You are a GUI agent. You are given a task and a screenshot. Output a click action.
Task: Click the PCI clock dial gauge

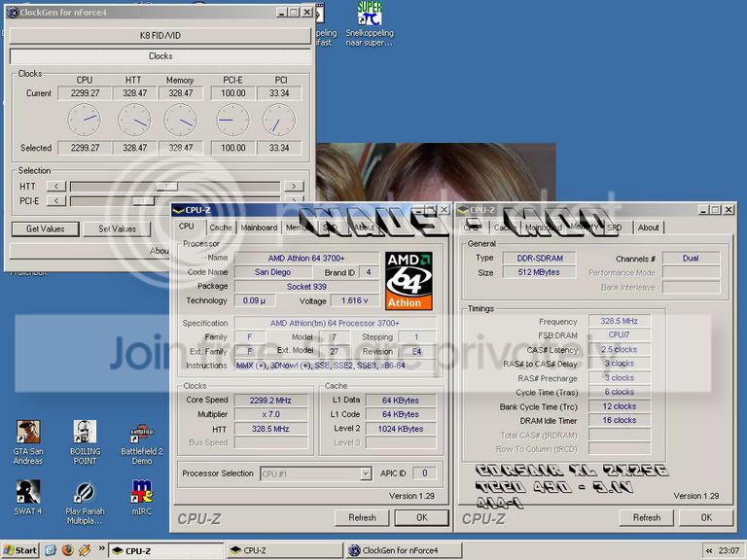pyautogui.click(x=279, y=121)
